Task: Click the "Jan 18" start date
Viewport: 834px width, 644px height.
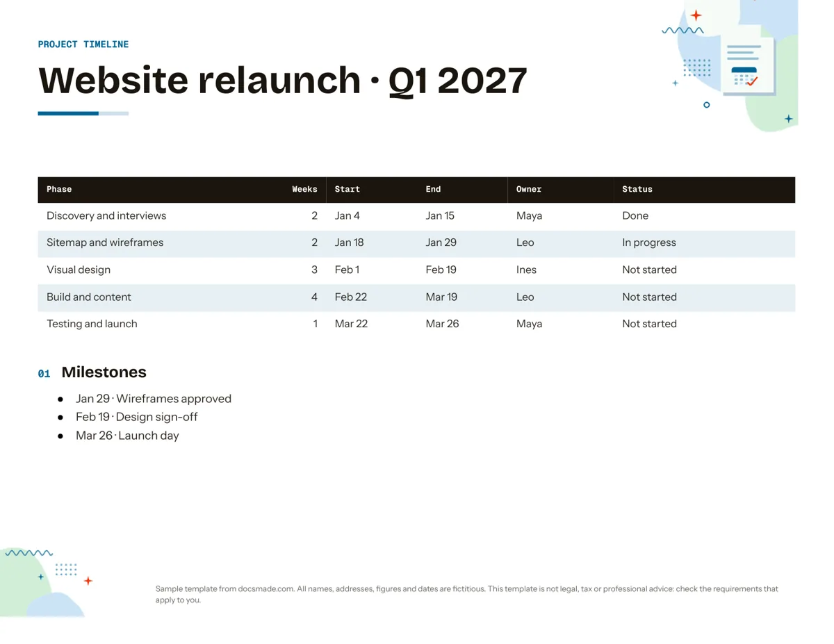Action: pos(350,243)
